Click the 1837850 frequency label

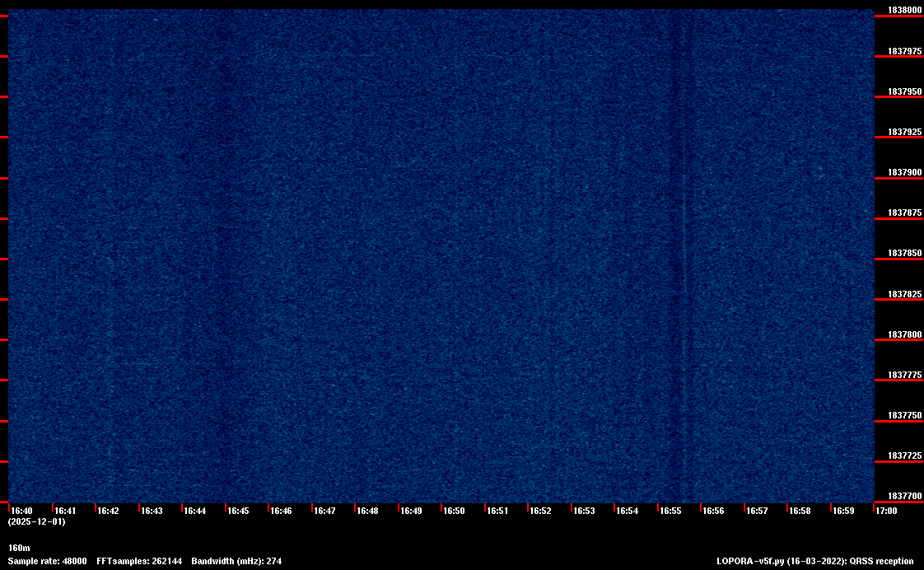[904, 254]
